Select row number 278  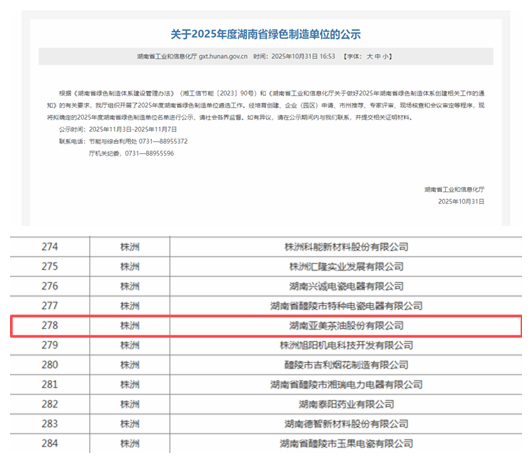(x=50, y=325)
